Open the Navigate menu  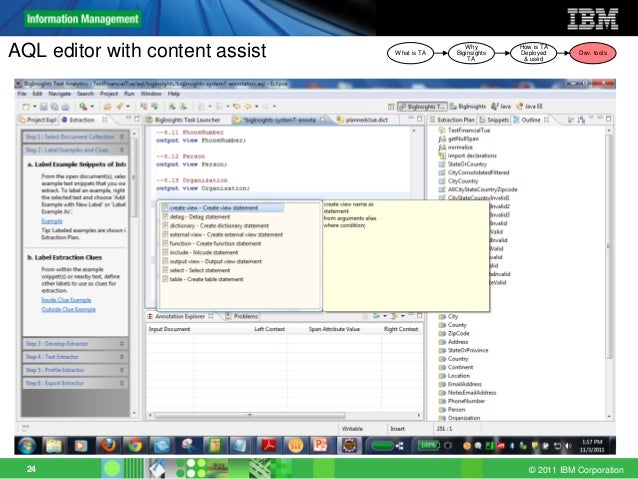click(x=59, y=94)
